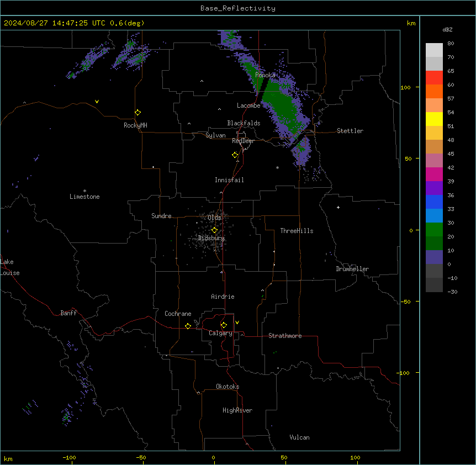Select the gray 0 dBZ legend swatch

click(x=434, y=271)
